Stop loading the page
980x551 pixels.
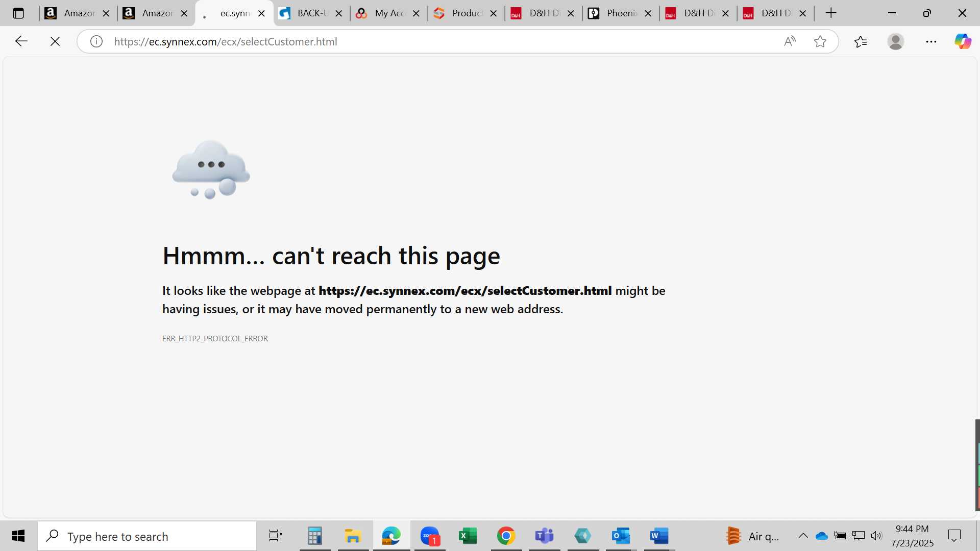point(55,41)
